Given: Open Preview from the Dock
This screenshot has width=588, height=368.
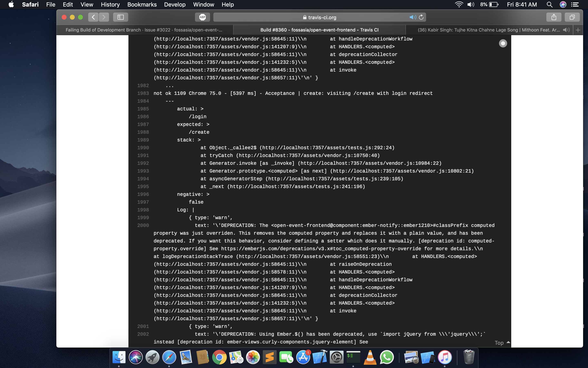Looking at the screenshot, I should 411,357.
